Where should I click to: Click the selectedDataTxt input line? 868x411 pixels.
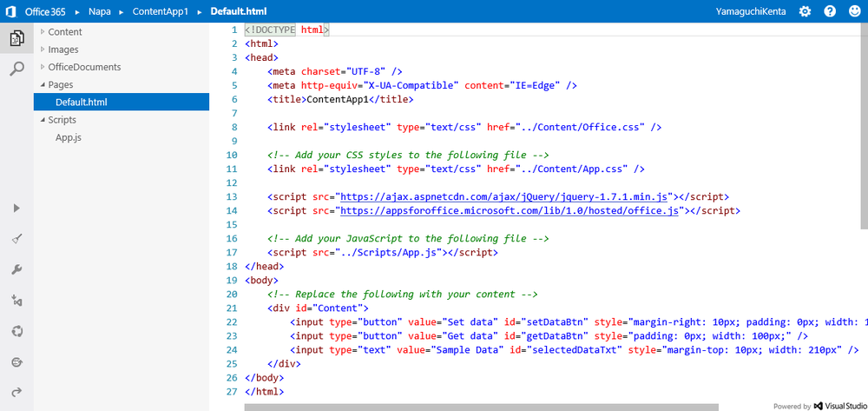(x=574, y=349)
